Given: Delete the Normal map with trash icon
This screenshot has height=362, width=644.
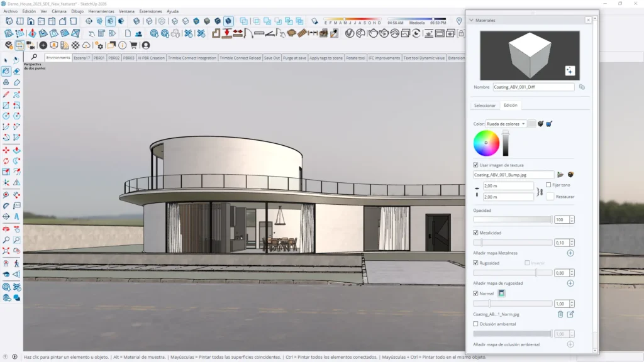Looking at the screenshot, I should click(560, 314).
